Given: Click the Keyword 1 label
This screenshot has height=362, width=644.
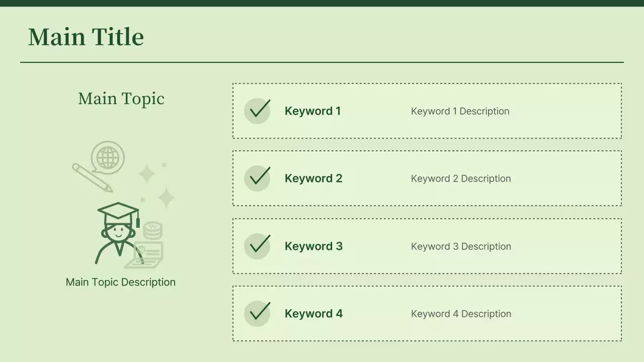Looking at the screenshot, I should click(x=312, y=111).
